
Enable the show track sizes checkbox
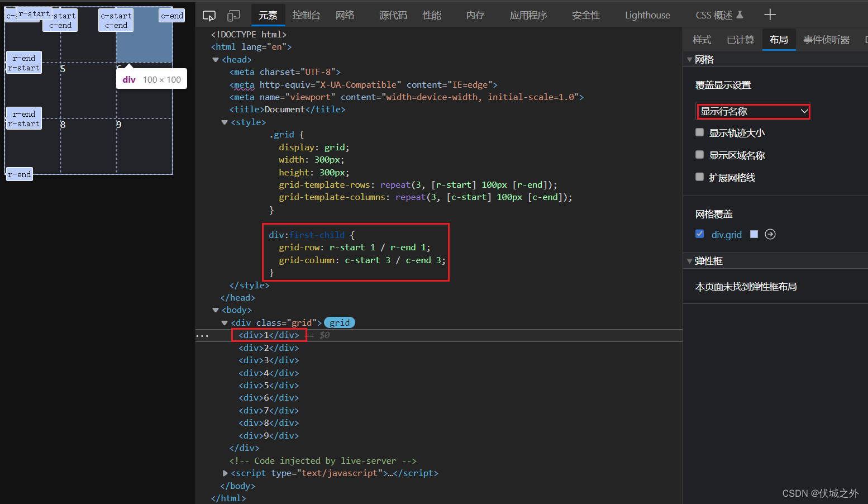[x=699, y=132]
